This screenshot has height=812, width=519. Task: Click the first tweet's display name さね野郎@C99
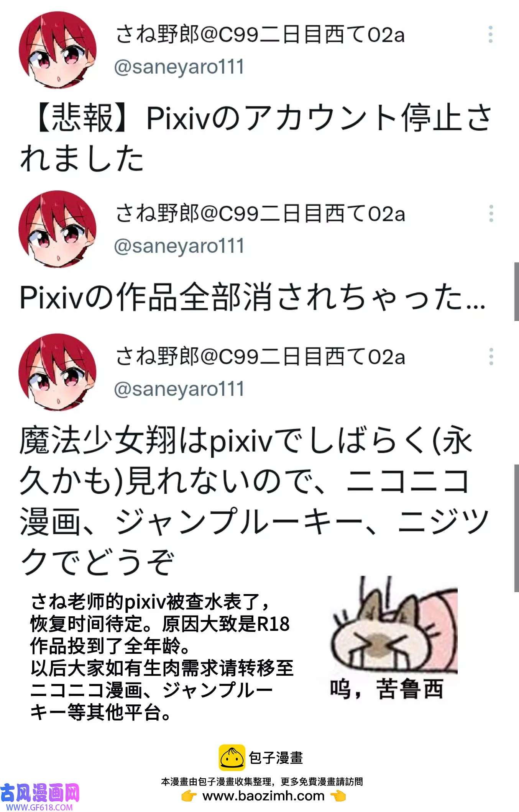260,34
